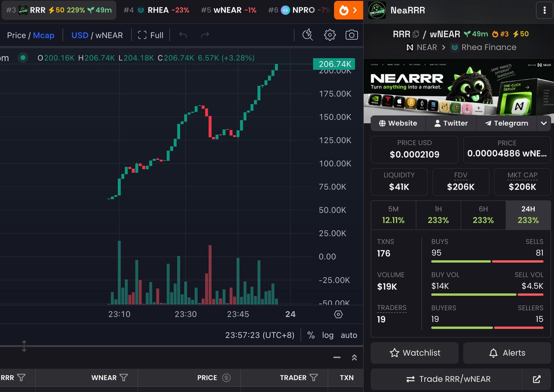Click the MKT CAP $206K box
This screenshot has width=554, height=392.
click(523, 182)
